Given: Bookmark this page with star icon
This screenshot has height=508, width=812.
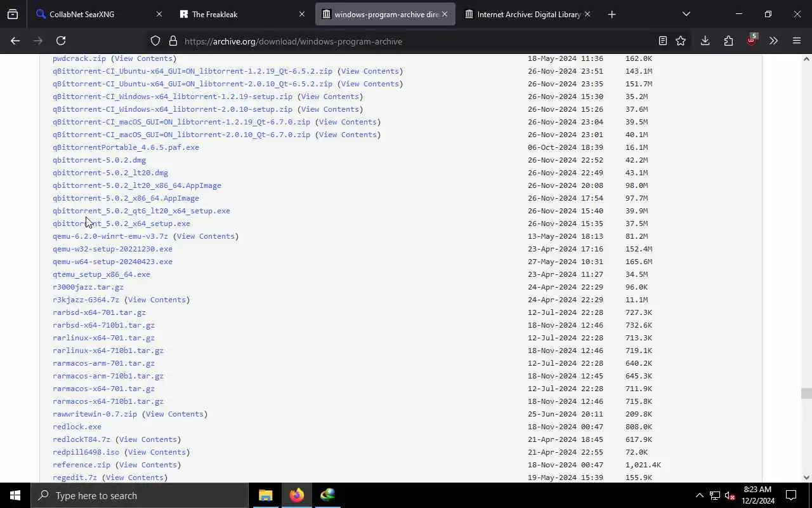Looking at the screenshot, I should [681, 41].
